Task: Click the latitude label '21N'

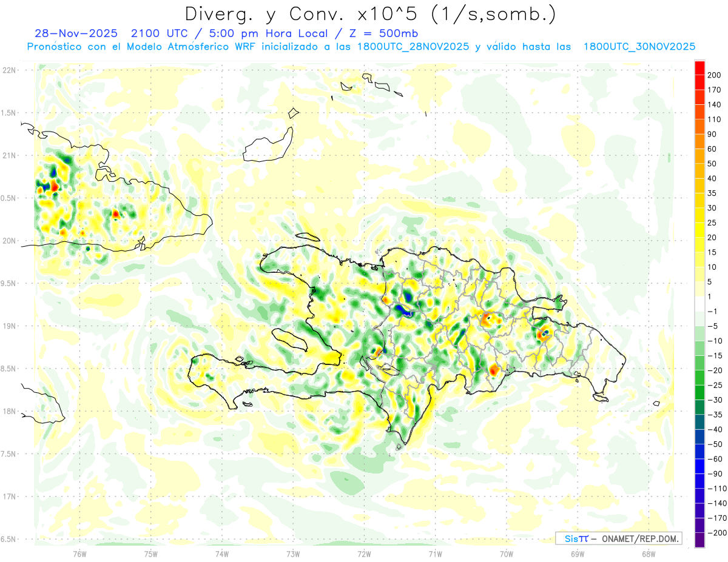Action: pos(8,155)
